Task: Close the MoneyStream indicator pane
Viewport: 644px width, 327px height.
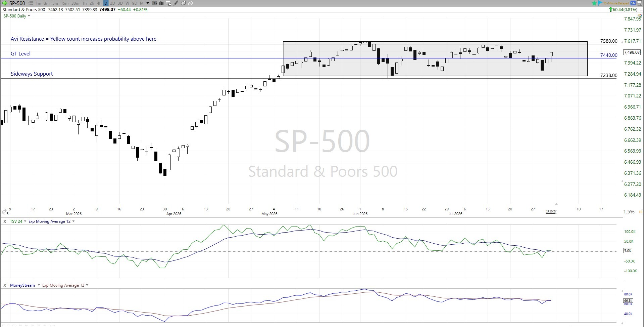Action: 5,285
